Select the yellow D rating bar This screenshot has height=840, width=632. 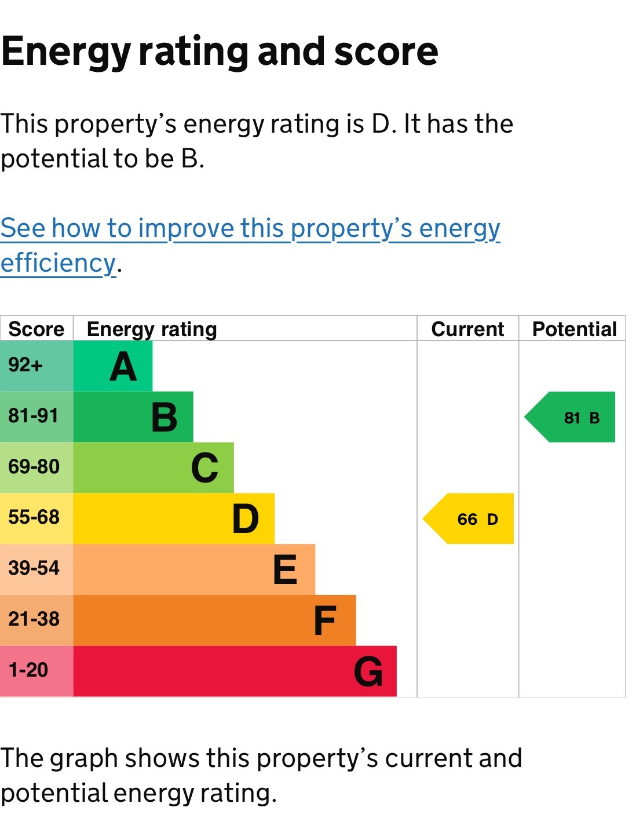click(174, 518)
